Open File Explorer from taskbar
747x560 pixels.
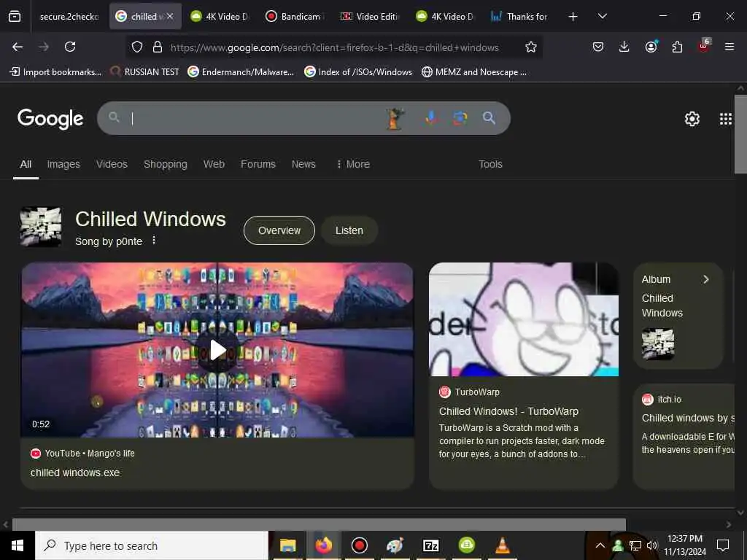tap(287, 545)
